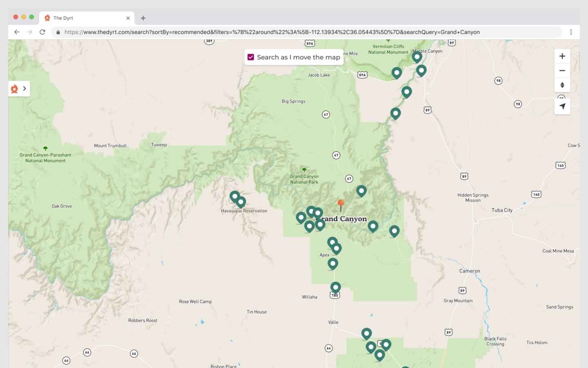Viewport: 588px width, 368px height.
Task: Click the 'Vermilion Cliffs National Monument' label
Action: click(388, 49)
